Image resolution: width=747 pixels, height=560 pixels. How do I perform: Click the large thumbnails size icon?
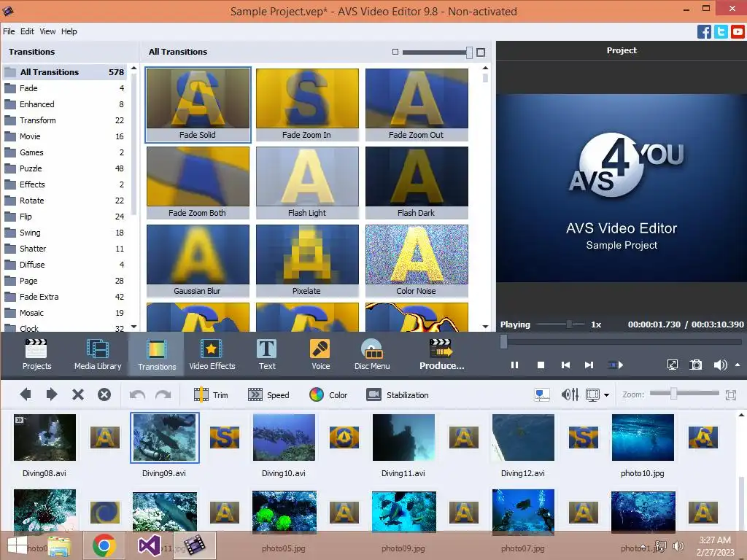click(481, 52)
